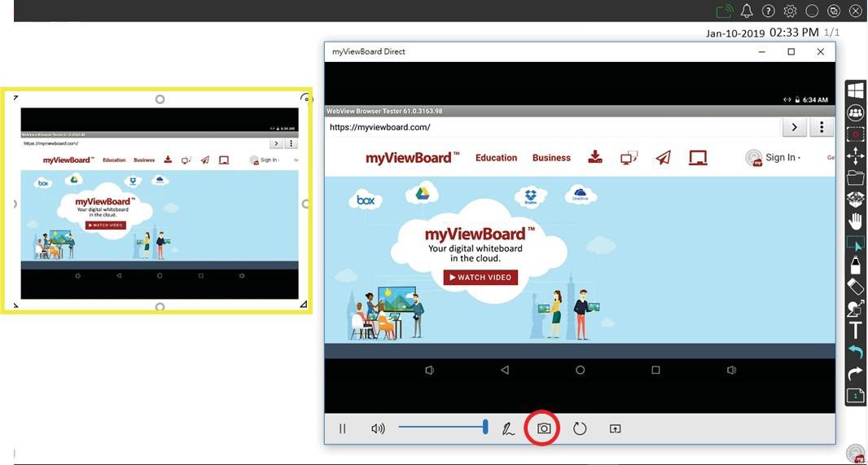The image size is (868, 465).
Task: Open the participants group icon
Action: [x=856, y=113]
